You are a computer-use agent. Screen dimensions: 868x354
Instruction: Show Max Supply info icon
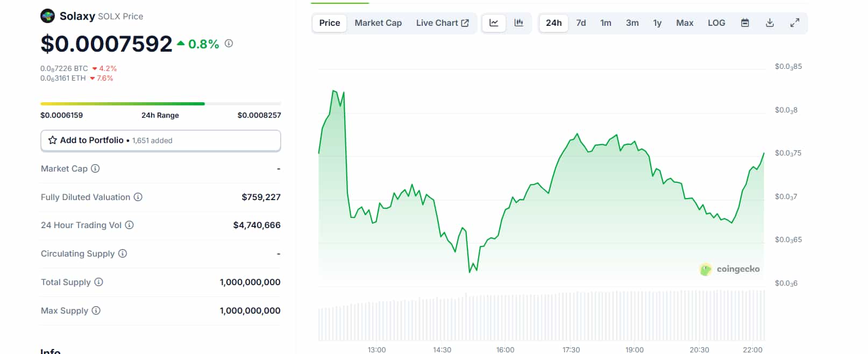point(96,310)
